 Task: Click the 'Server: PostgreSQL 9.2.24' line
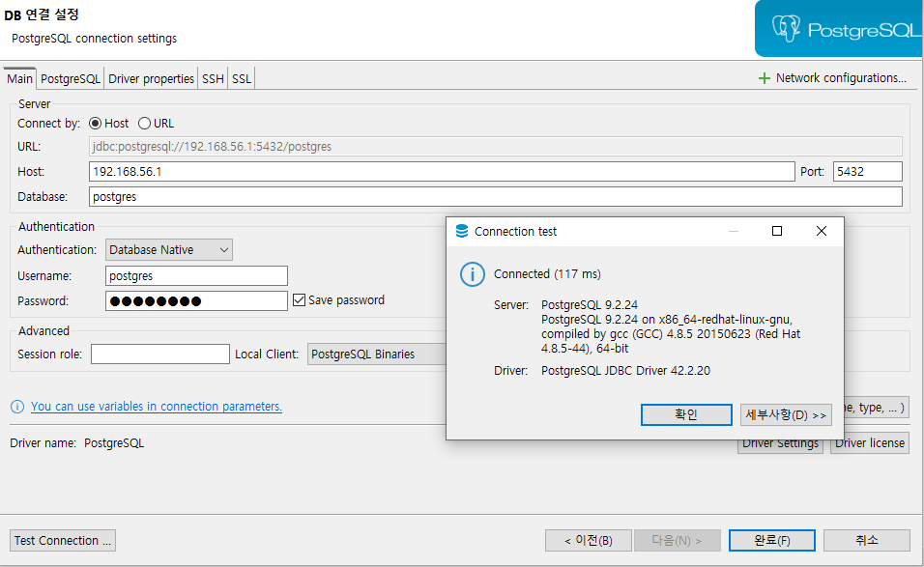tap(565, 305)
